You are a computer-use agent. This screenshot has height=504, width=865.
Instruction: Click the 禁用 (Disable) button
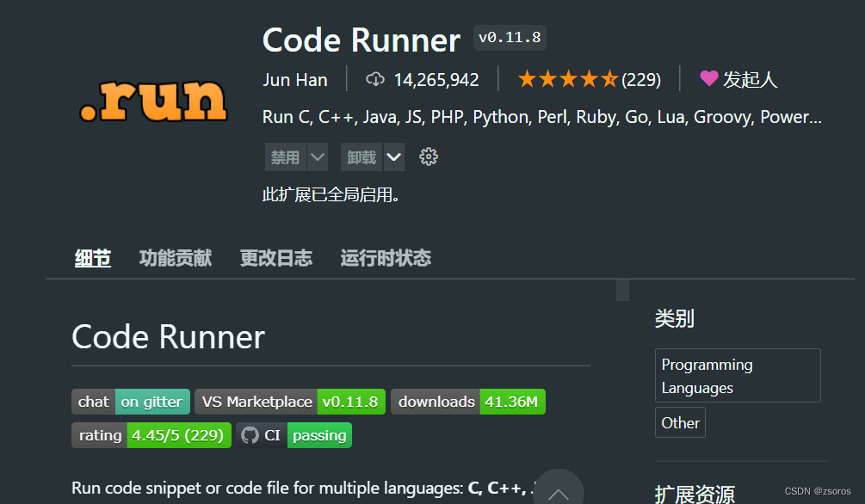[285, 157]
